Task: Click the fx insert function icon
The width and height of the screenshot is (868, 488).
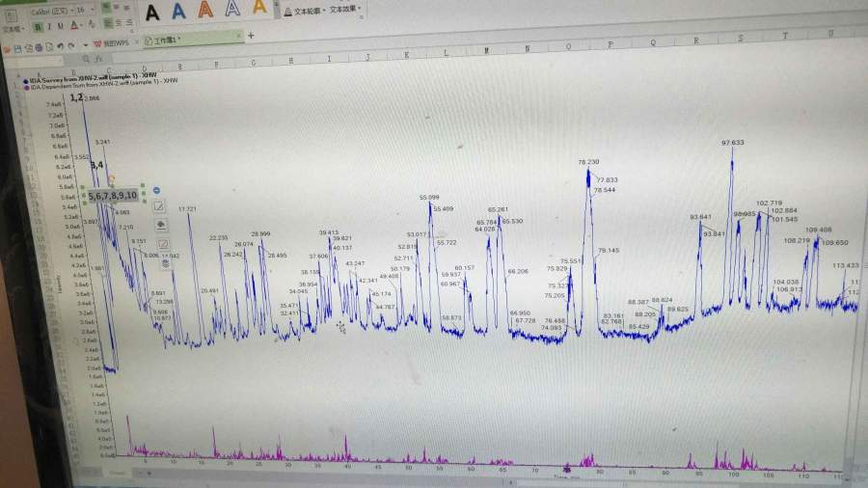Action: tap(98, 58)
